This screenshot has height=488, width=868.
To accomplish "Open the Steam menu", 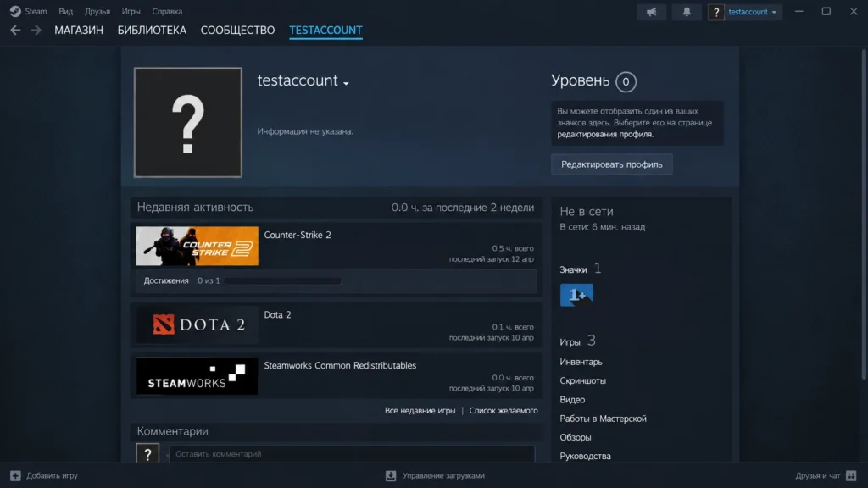I will tap(36, 11).
